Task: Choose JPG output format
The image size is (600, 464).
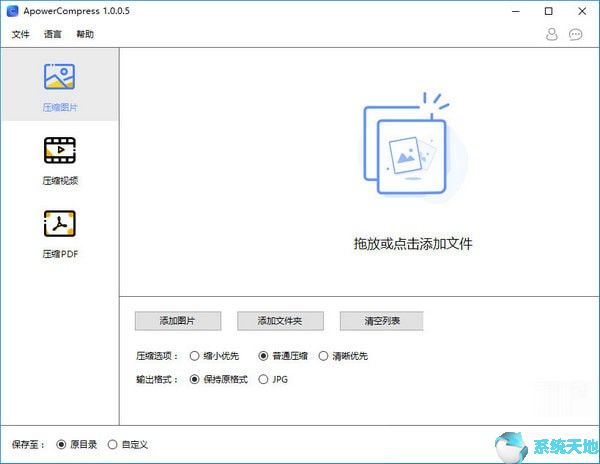Action: 264,379
